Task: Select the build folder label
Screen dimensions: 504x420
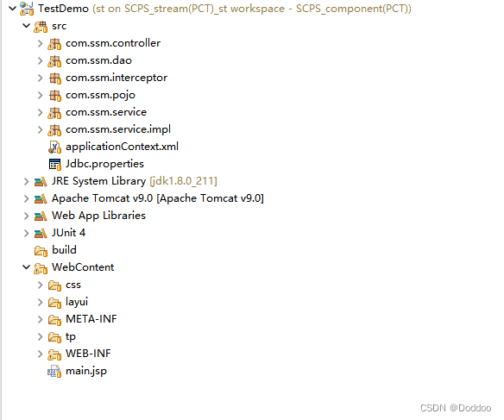Action: pyautogui.click(x=64, y=250)
